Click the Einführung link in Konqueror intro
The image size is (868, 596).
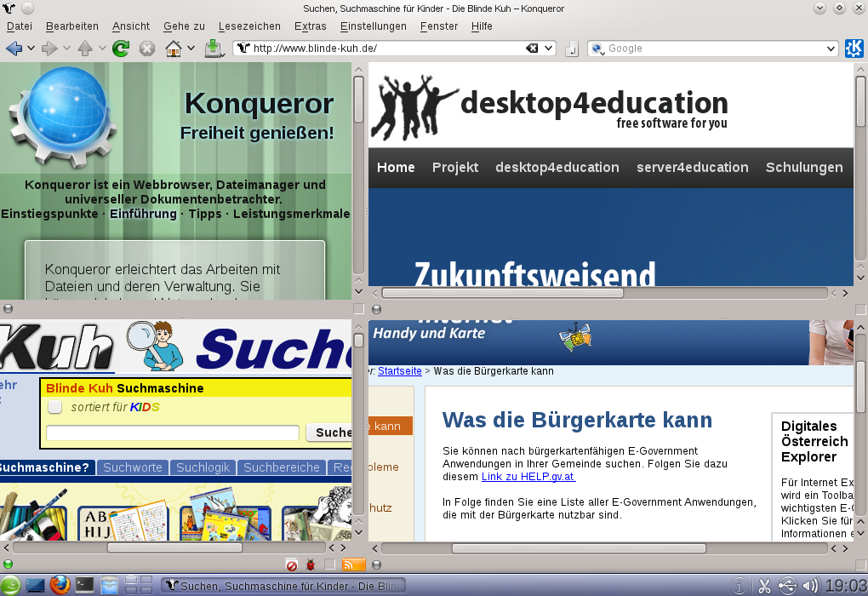tap(143, 214)
